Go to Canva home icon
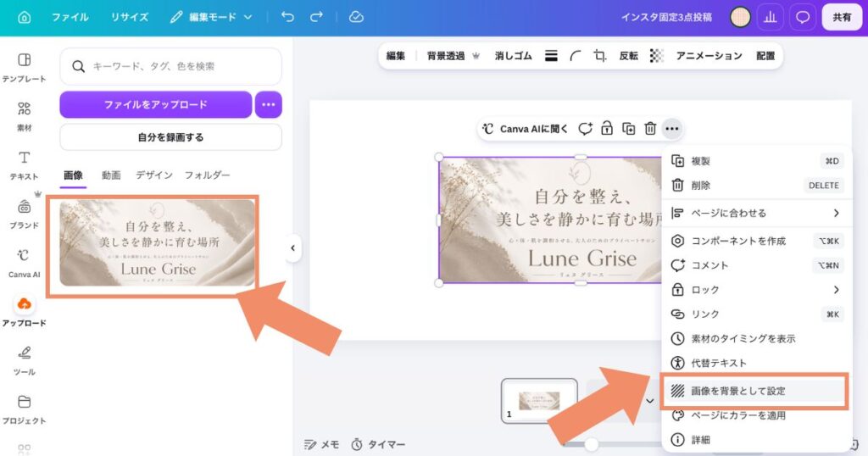This screenshot has height=456, width=868. click(x=25, y=17)
